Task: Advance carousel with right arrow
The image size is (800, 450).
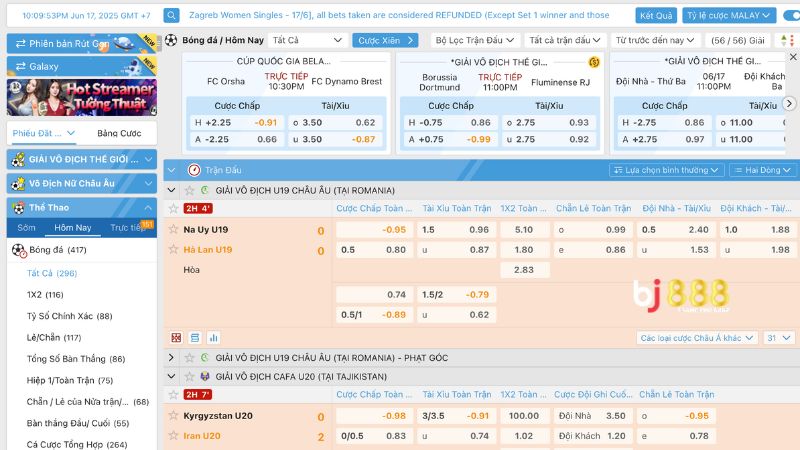Action: [x=789, y=104]
